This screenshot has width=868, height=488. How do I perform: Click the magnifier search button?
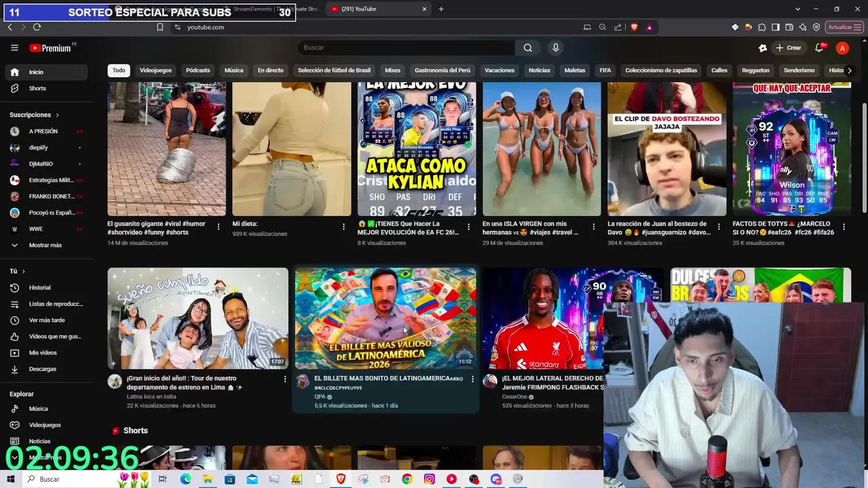coord(528,47)
